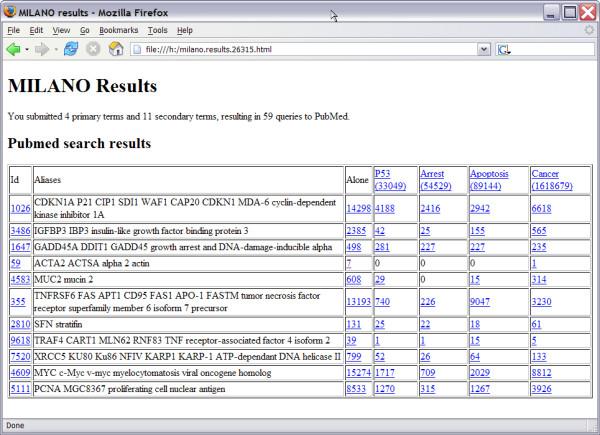This screenshot has width=600, height=435.
Task: Click the Google search engine icon
Action: (503, 50)
